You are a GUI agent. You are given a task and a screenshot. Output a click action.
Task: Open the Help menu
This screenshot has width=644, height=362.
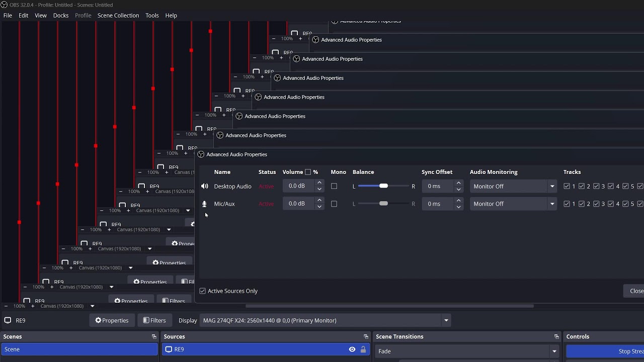(x=171, y=16)
